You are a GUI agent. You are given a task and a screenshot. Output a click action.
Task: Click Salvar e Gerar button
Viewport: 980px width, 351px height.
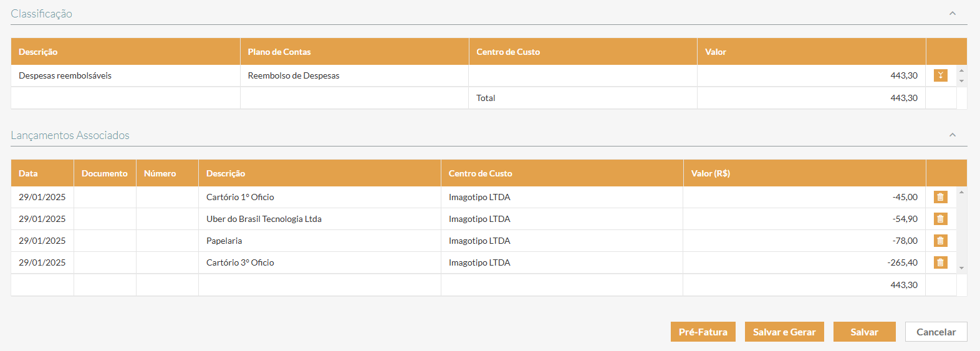click(784, 332)
